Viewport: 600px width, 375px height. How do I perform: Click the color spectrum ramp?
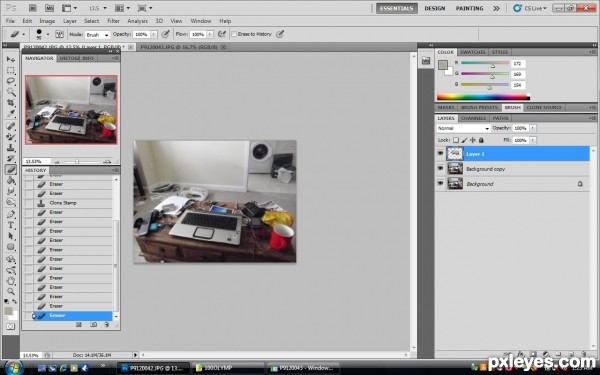coord(483,97)
